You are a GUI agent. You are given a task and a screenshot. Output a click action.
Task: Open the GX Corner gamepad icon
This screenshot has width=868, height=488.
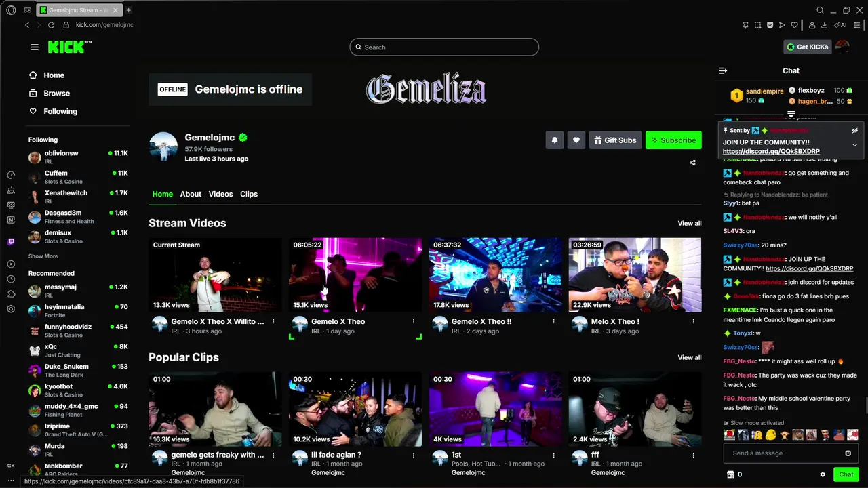tap(27, 10)
